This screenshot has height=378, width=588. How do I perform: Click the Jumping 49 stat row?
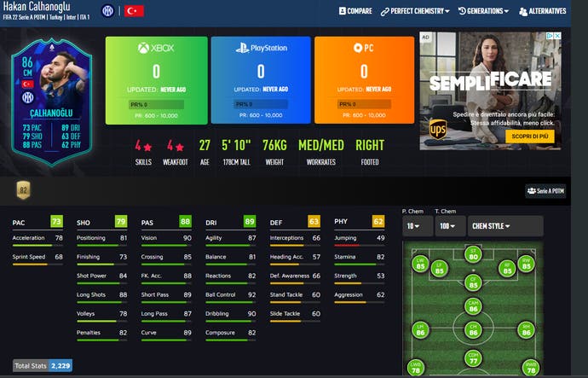360,240
